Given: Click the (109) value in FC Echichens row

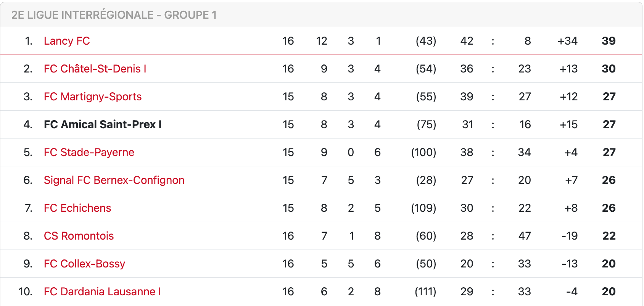Looking at the screenshot, I should [423, 208].
